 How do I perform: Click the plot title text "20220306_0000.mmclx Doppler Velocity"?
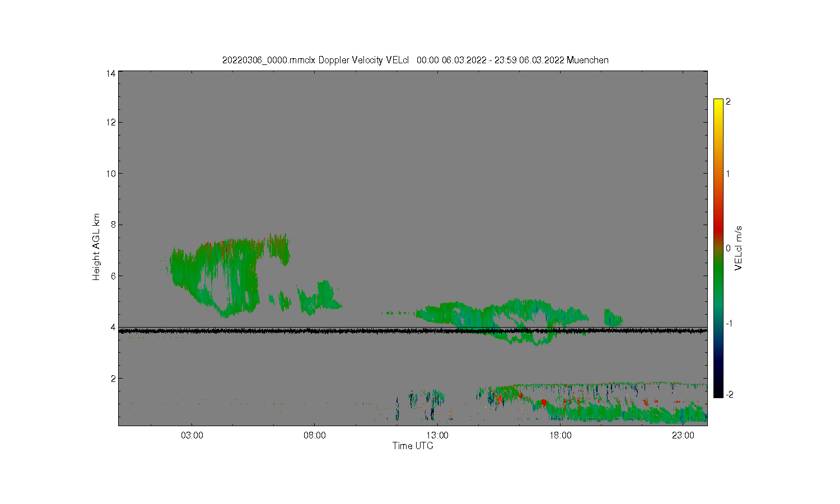tap(302, 60)
